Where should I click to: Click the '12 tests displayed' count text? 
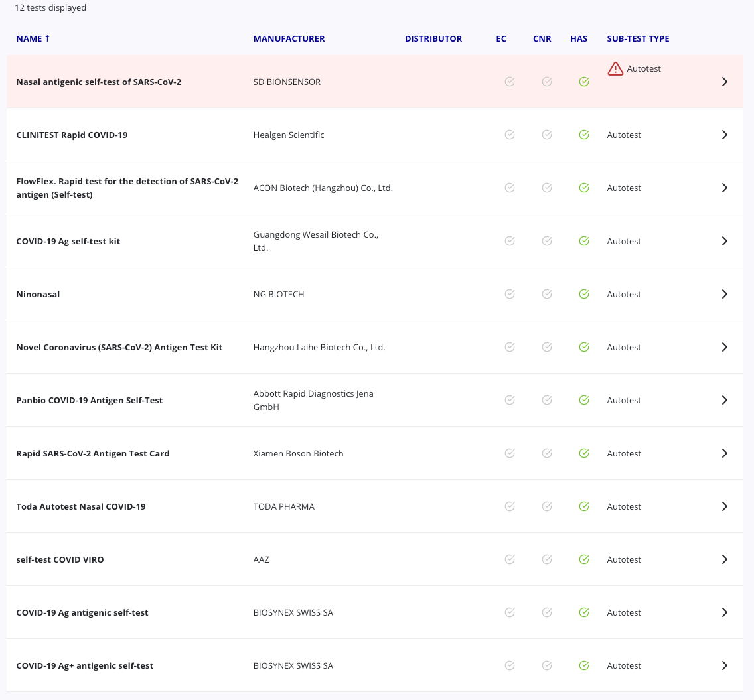pos(50,8)
